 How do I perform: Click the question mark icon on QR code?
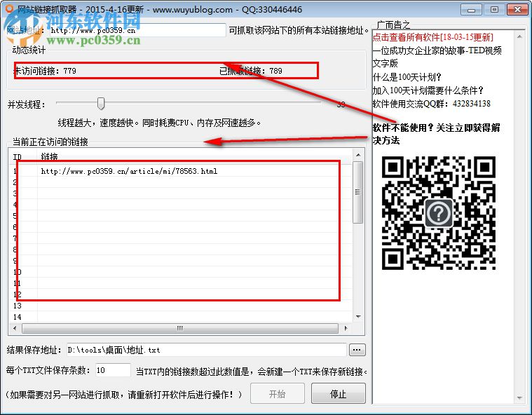[439, 213]
